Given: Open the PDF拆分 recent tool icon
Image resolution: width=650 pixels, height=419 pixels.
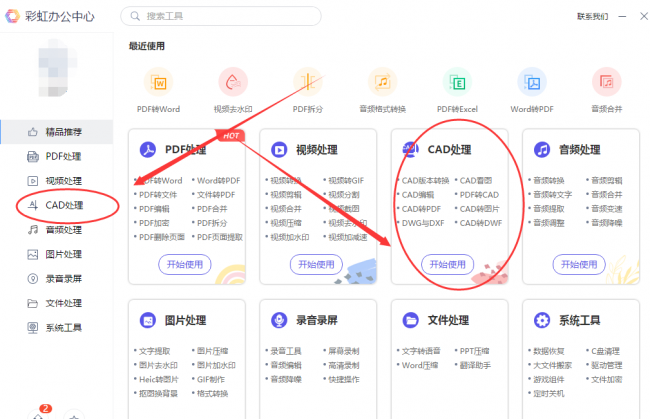Looking at the screenshot, I should tap(308, 82).
